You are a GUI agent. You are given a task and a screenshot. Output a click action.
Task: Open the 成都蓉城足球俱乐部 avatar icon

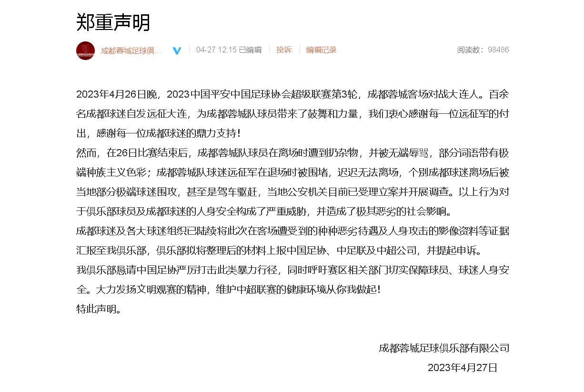(x=85, y=50)
